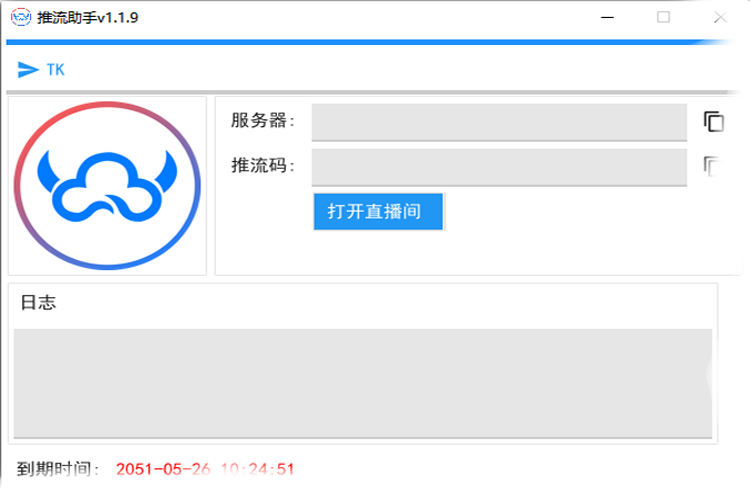This screenshot has height=488, width=750.
Task: Close the 推流助手 window
Action: [720, 18]
